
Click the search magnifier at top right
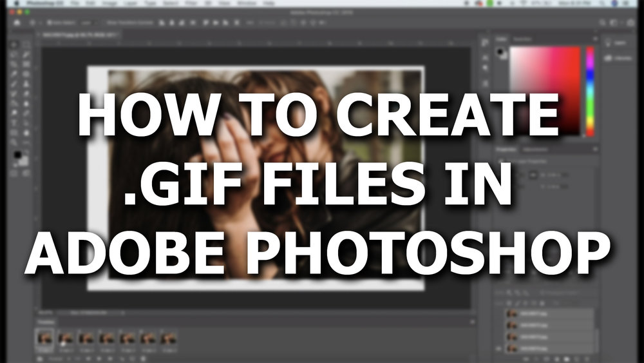602,23
